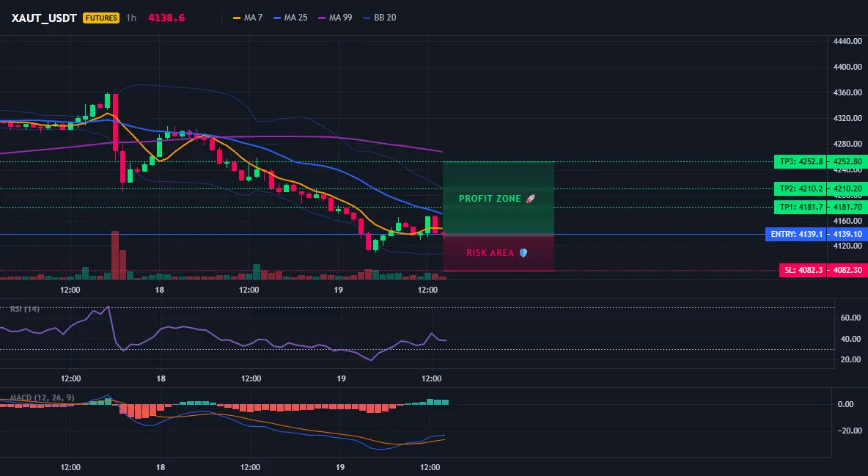Click the TP1: 4181.7 label

tap(801, 208)
